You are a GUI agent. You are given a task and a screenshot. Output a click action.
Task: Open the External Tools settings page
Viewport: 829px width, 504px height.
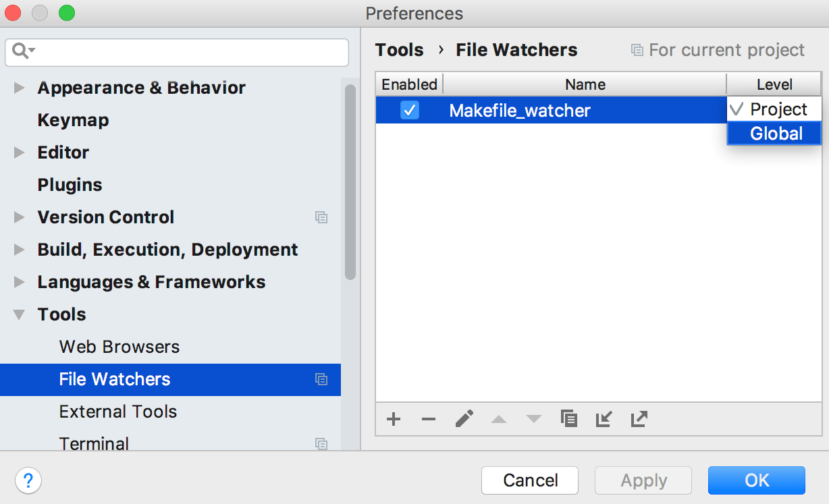point(118,412)
